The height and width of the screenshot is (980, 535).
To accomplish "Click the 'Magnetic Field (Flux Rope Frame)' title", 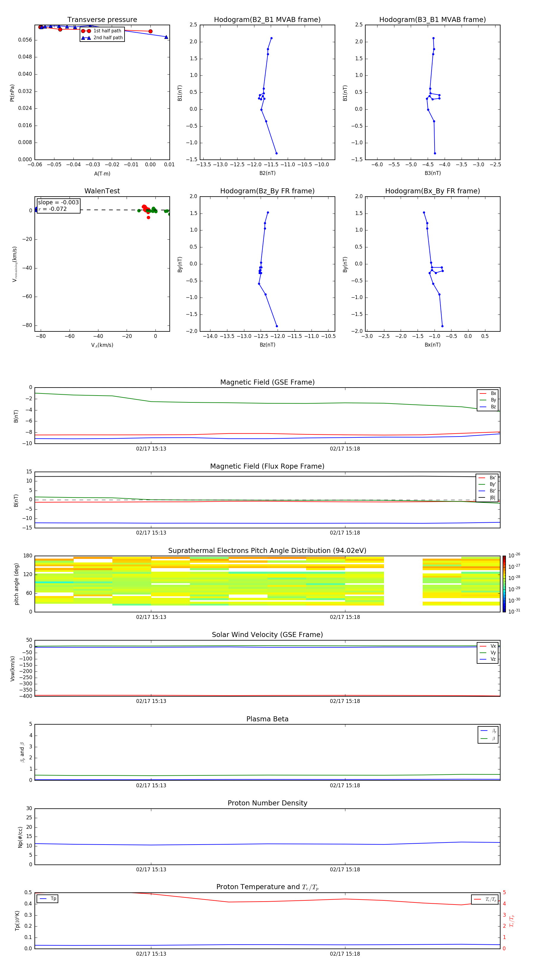I will click(267, 467).
